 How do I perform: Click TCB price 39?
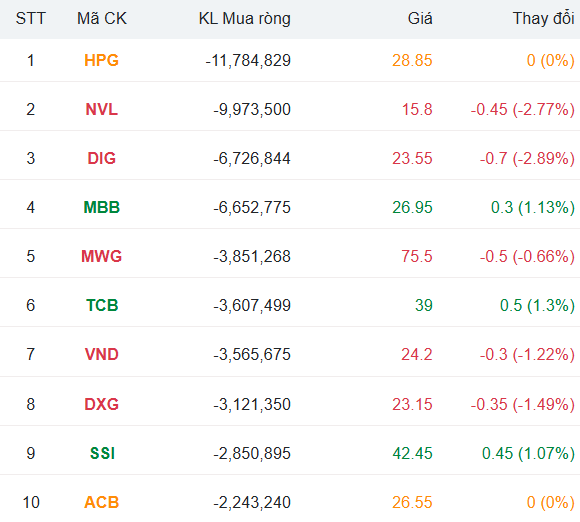pos(424,305)
